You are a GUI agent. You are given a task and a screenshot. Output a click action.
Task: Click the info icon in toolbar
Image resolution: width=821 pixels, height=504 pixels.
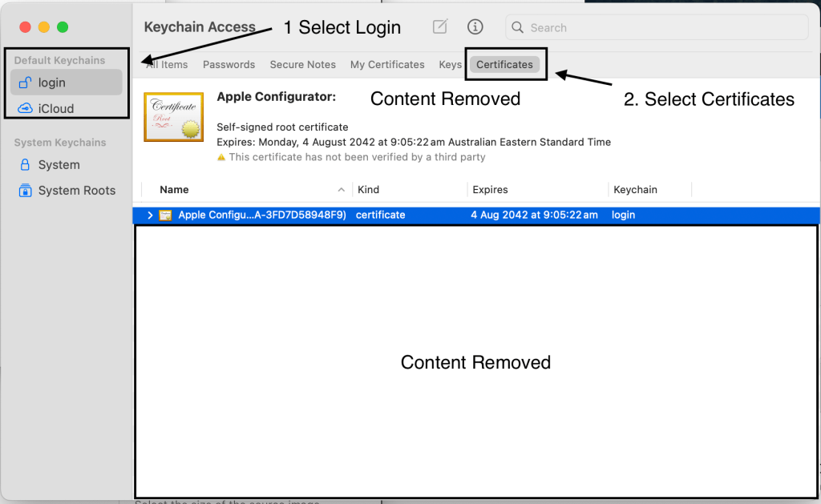tap(475, 27)
